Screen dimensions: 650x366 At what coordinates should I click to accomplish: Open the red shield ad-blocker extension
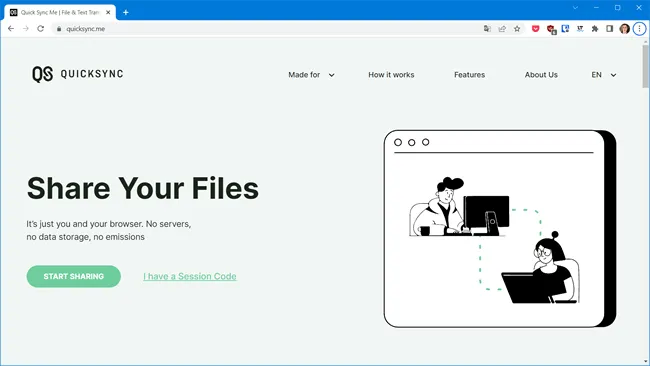pyautogui.click(x=551, y=29)
